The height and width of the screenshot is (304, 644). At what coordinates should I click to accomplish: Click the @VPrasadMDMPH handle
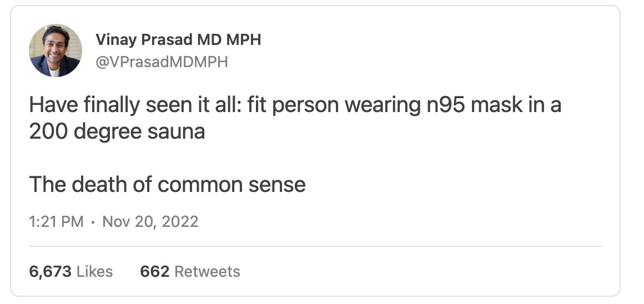(162, 62)
